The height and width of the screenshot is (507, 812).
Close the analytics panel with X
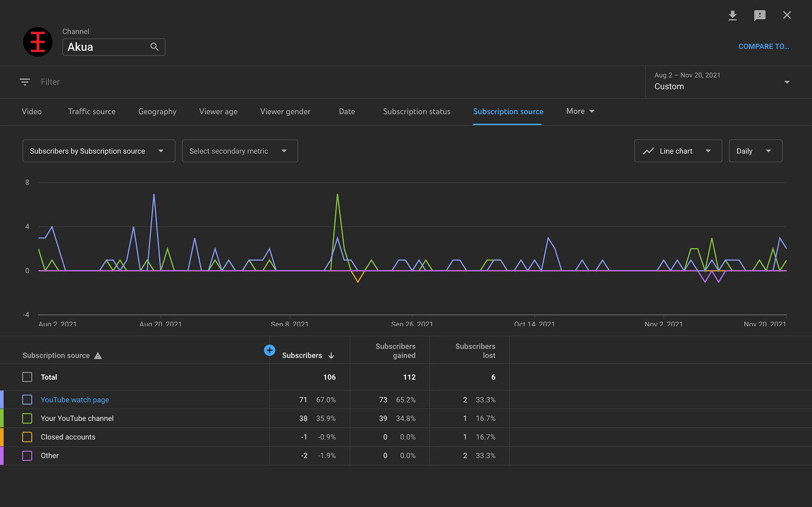click(787, 15)
